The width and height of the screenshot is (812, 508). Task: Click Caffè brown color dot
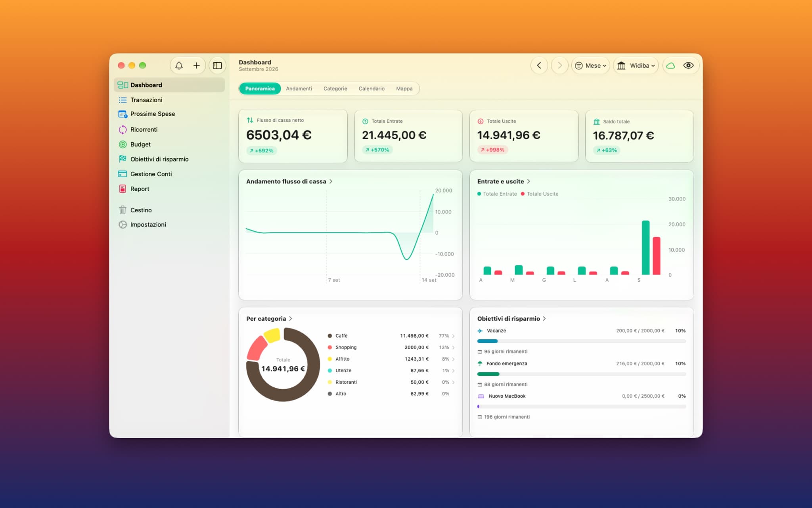tap(330, 336)
